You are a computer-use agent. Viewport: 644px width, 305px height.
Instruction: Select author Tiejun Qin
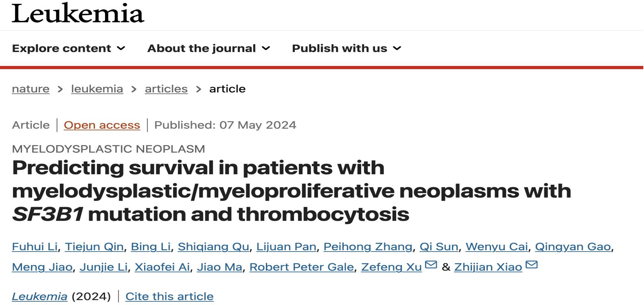(94, 247)
